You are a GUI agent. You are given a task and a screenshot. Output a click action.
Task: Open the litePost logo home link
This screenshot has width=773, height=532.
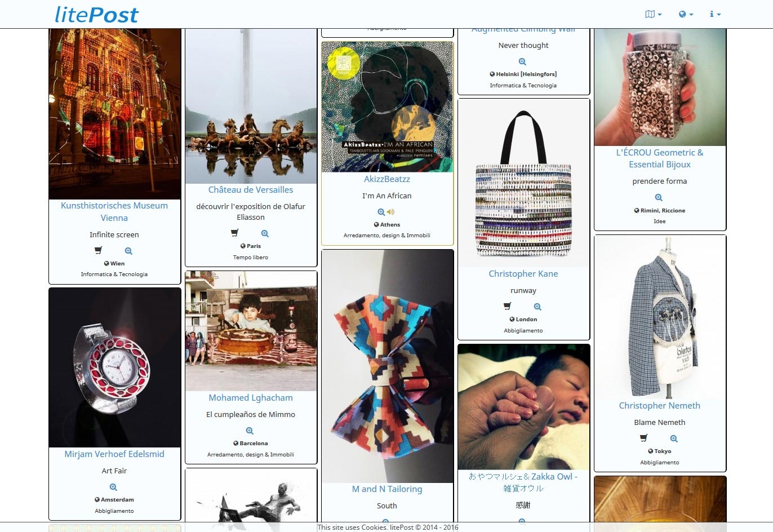click(x=96, y=15)
